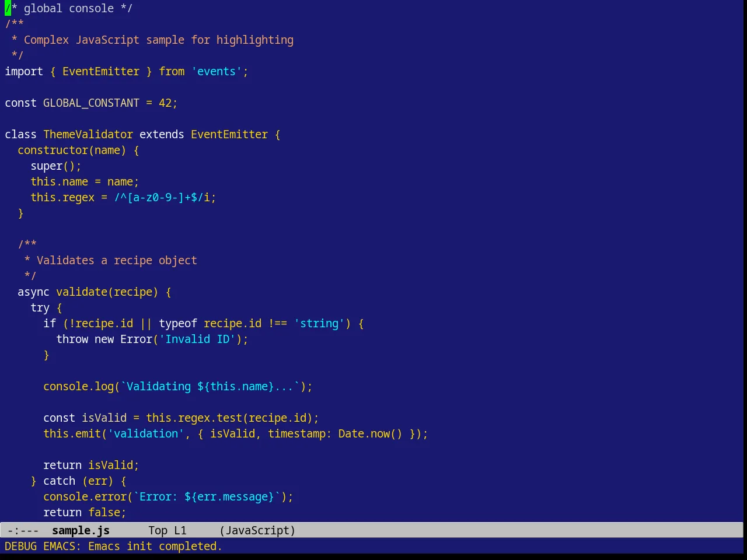Image resolution: width=747 pixels, height=560 pixels.
Task: Click the template text 'Validating ${this.name}...'
Action: point(210,386)
